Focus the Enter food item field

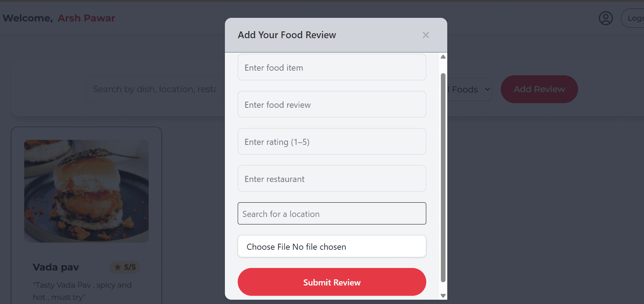pyautogui.click(x=331, y=67)
